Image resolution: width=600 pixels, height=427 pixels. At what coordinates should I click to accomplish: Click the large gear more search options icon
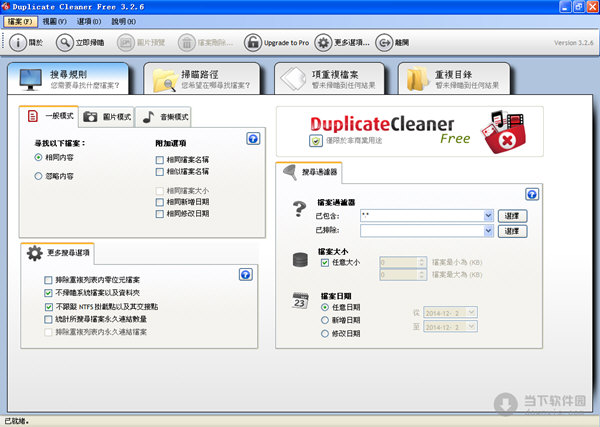(35, 253)
